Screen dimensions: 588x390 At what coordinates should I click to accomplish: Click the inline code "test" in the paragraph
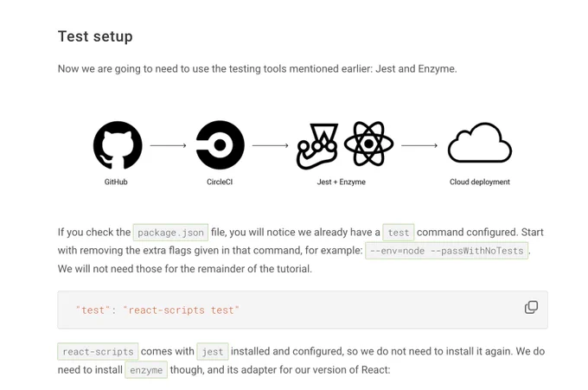click(x=399, y=233)
